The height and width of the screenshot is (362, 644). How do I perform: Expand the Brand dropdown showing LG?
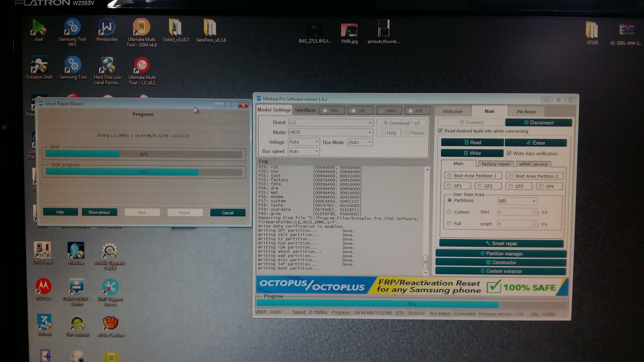click(x=330, y=123)
